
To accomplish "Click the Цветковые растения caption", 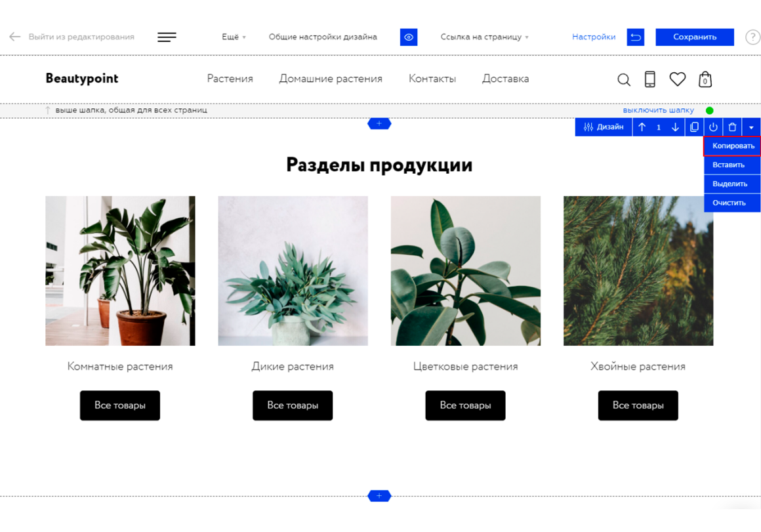I will 465,367.
